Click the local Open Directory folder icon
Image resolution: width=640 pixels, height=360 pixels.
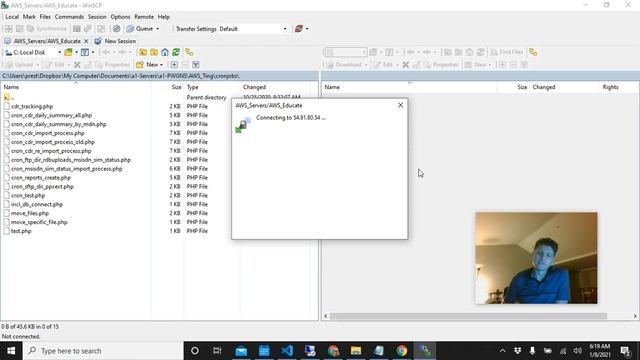pos(68,52)
